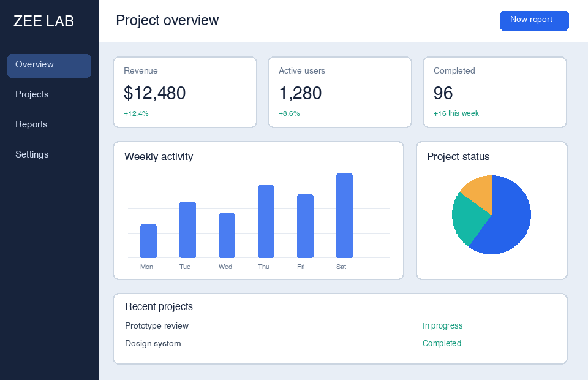
Task: Click the Tue bar in chart
Action: 187,230
